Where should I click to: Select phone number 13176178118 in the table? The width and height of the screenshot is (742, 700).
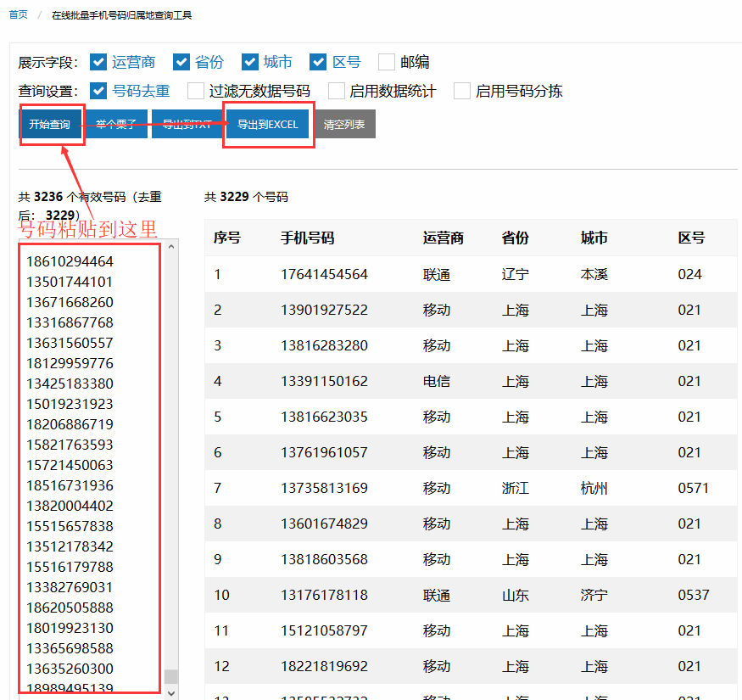[x=324, y=595]
